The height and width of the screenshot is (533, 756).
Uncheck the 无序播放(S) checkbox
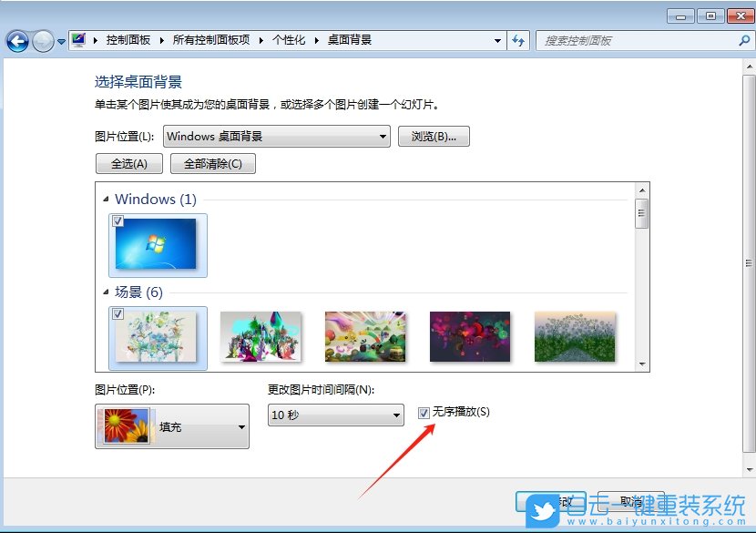click(x=424, y=412)
